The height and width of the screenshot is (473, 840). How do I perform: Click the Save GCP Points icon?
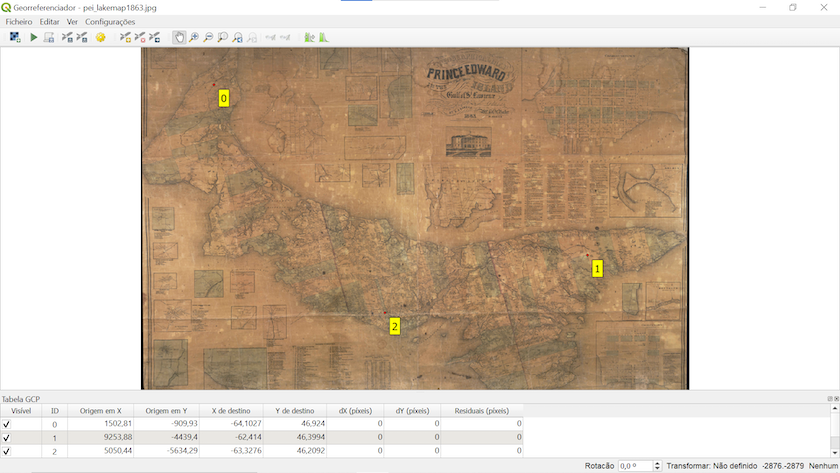(x=82, y=37)
